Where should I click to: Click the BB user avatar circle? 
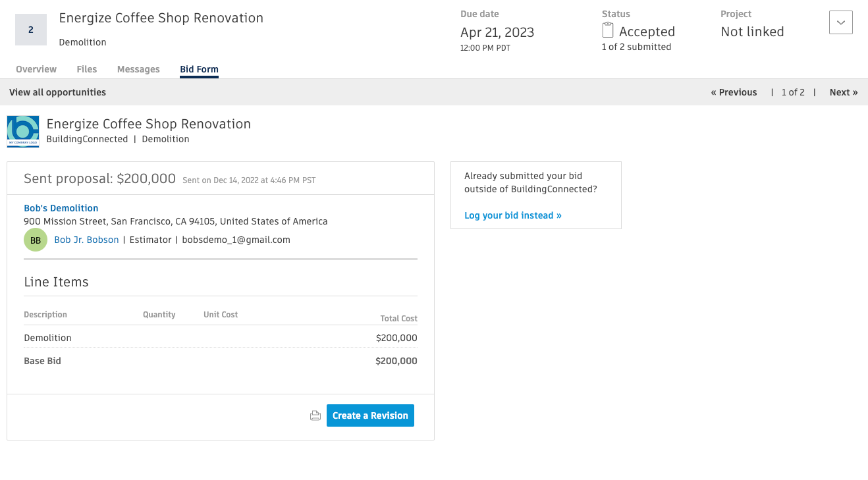36,240
